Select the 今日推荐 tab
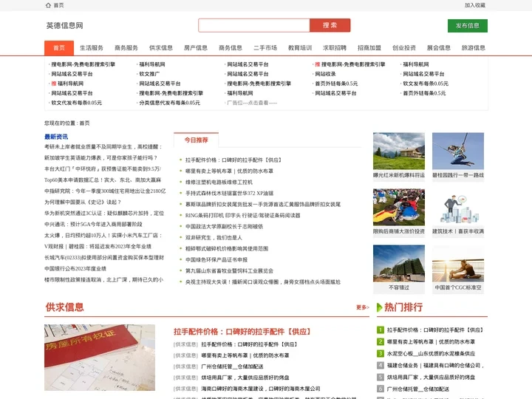The image size is (532, 399). (x=196, y=140)
